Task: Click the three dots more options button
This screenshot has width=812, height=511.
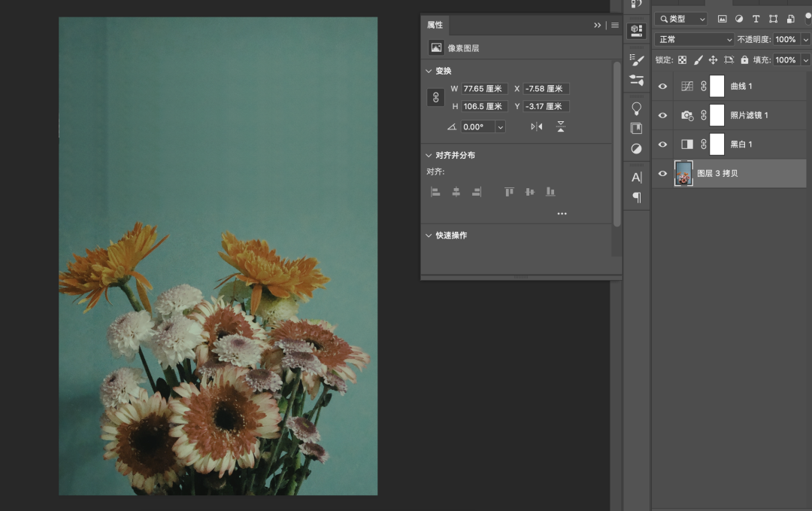Action: [x=562, y=214]
